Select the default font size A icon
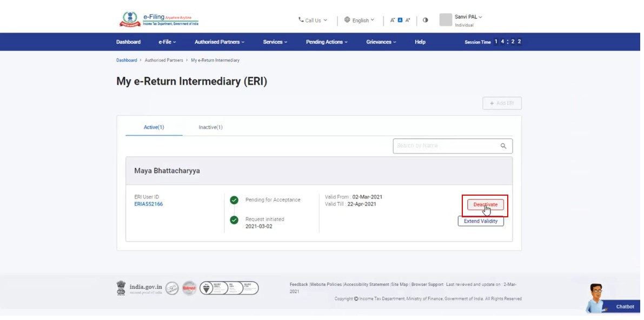The image size is (644, 320). (400, 20)
